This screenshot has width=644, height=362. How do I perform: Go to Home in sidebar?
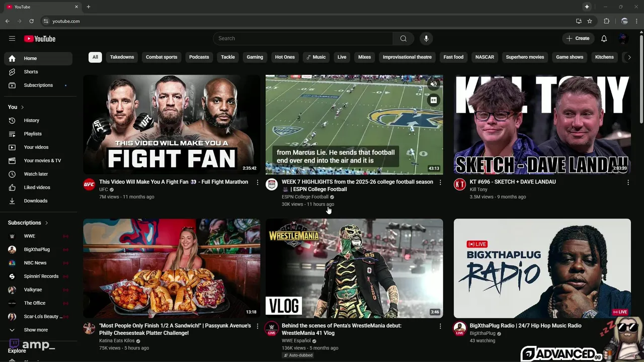(38, 58)
